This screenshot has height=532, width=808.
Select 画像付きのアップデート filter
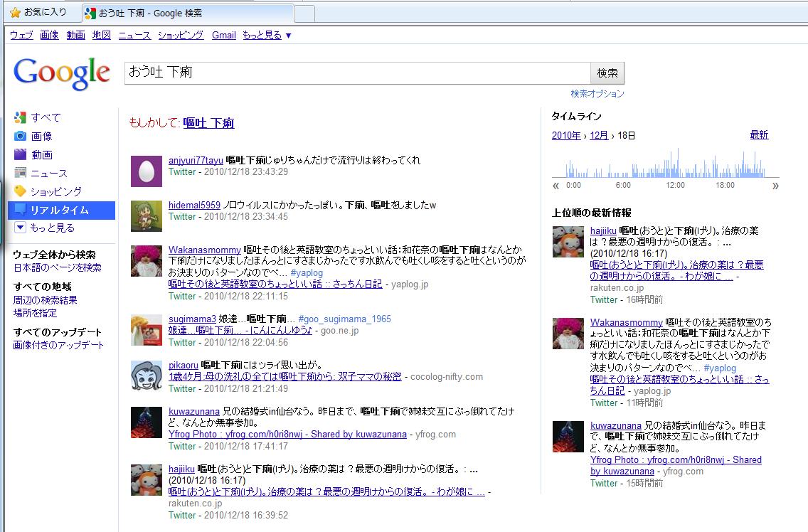point(58,345)
